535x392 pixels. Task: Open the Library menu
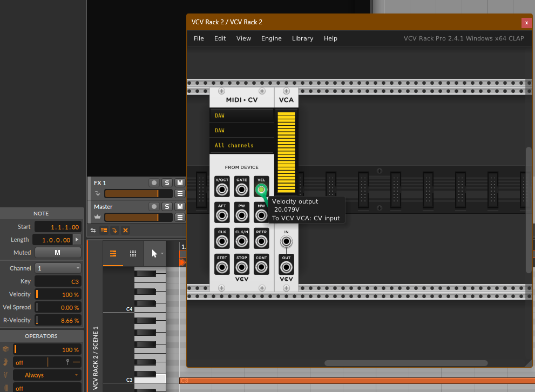click(x=303, y=38)
